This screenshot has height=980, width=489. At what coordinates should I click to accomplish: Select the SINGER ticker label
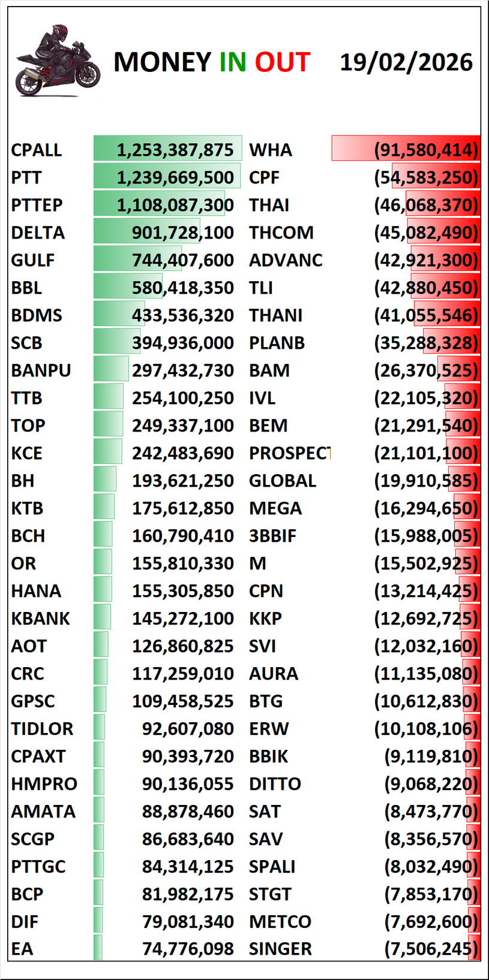tap(280, 949)
